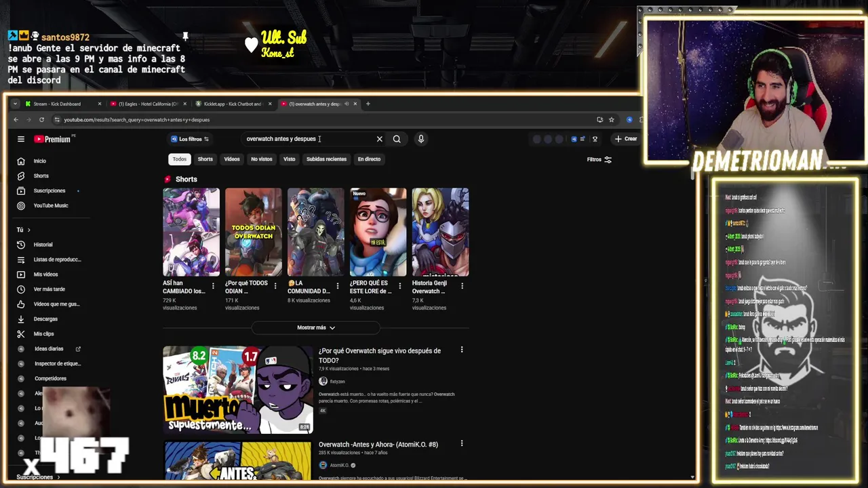The height and width of the screenshot is (488, 868).
Task: Switch to Eagles - Hotel California tab
Action: point(148,104)
